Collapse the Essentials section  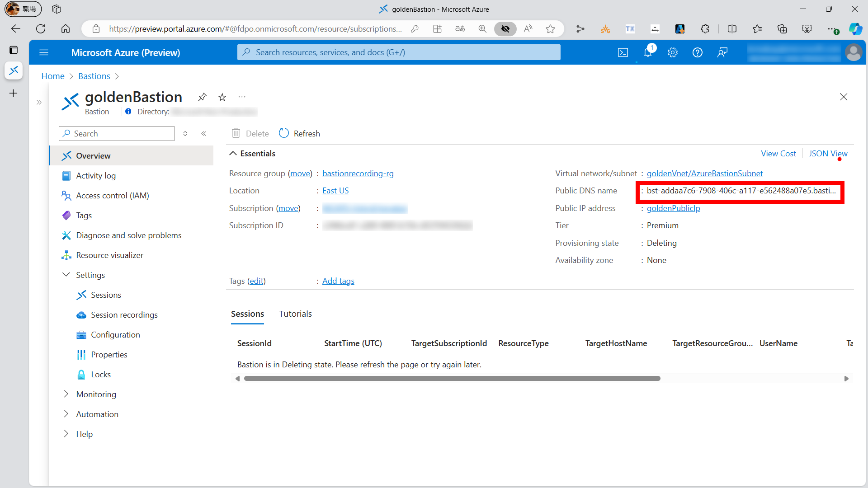(233, 154)
